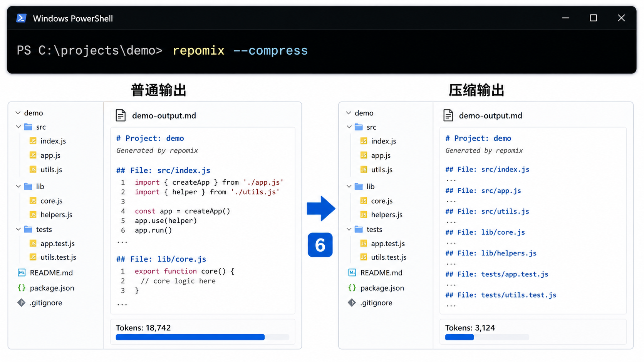Screen dimensions: 644x362
Task: Click the "app.use(helper)" code line
Action: coord(166,221)
